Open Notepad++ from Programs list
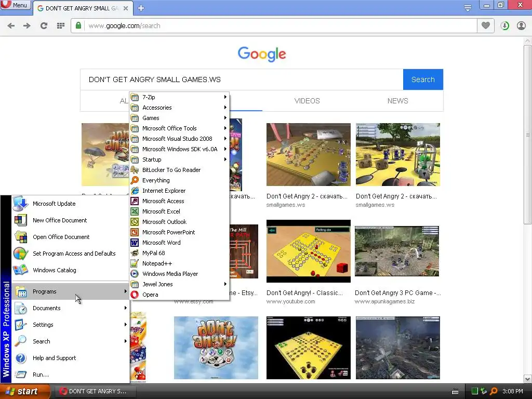This screenshot has height=399, width=532. point(179,263)
